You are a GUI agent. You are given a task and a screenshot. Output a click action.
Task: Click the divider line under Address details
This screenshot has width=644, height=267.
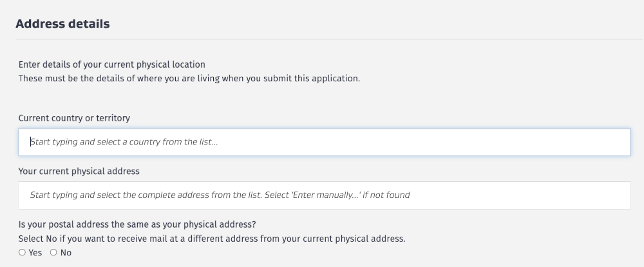point(322,40)
